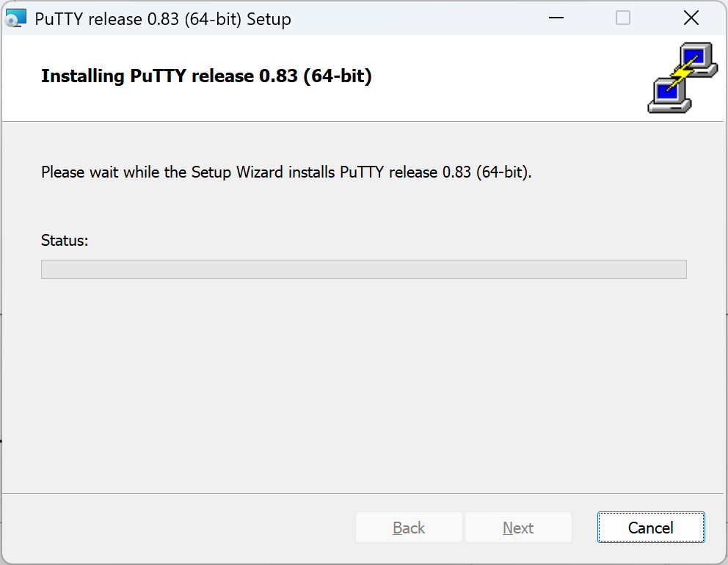Click the lower computer in the PuTTY logo

pyautogui.click(x=668, y=95)
